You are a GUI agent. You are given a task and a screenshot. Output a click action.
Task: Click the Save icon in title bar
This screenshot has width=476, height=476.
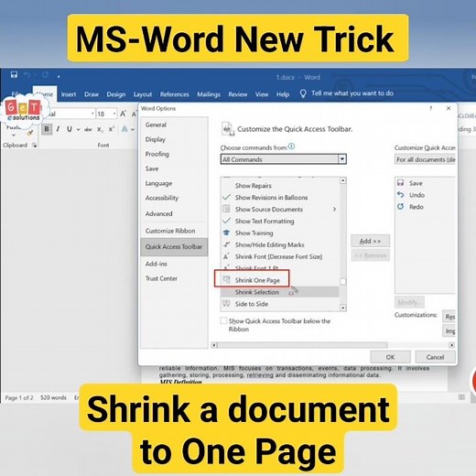(14, 75)
